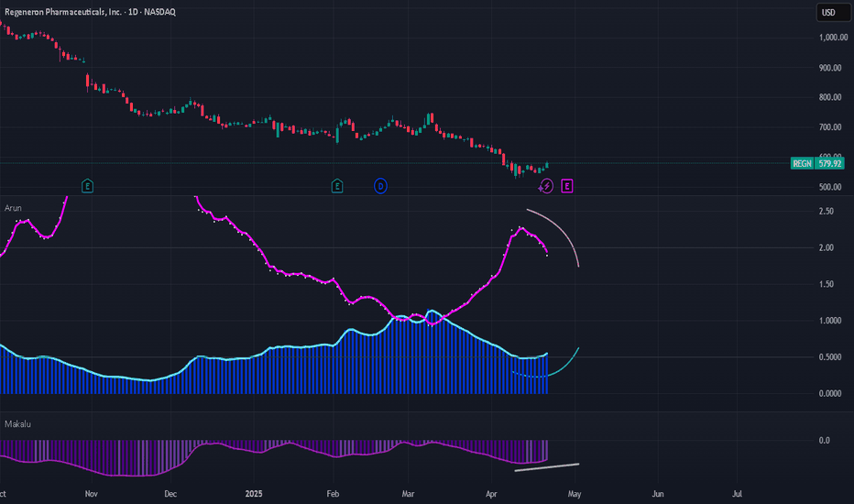Screen dimensions: 854x504
Task: Click the 500.00 price axis label
Action: [x=830, y=187]
